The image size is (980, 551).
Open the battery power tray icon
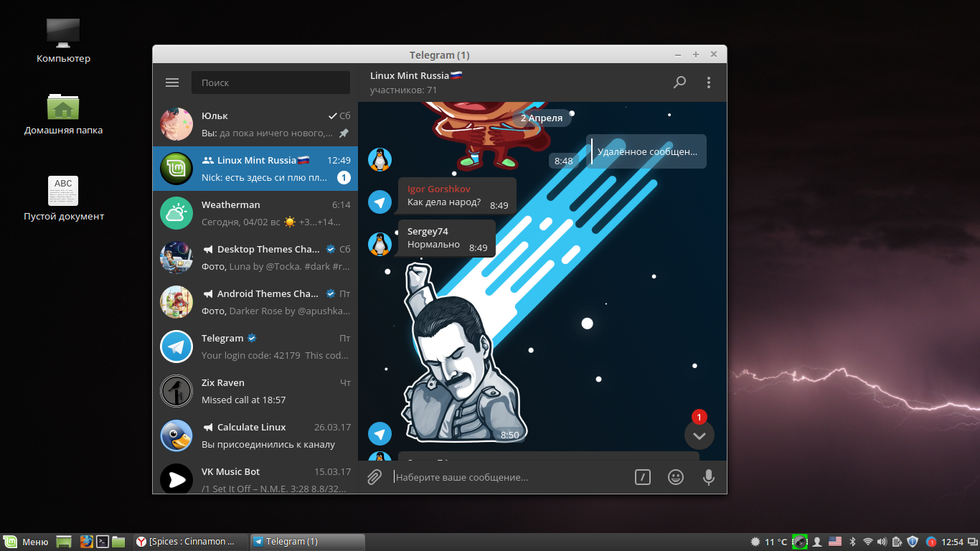coord(897,542)
